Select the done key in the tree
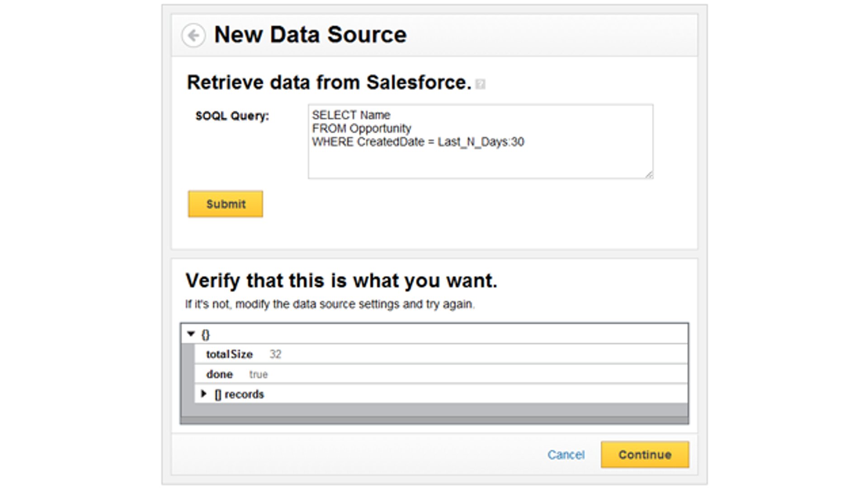The width and height of the screenshot is (868, 488). point(219,375)
